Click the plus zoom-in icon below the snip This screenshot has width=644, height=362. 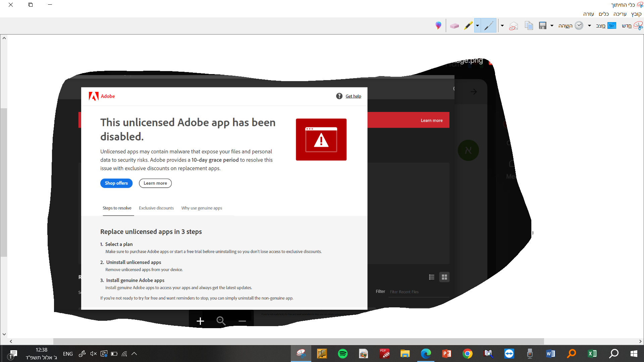[x=200, y=321]
